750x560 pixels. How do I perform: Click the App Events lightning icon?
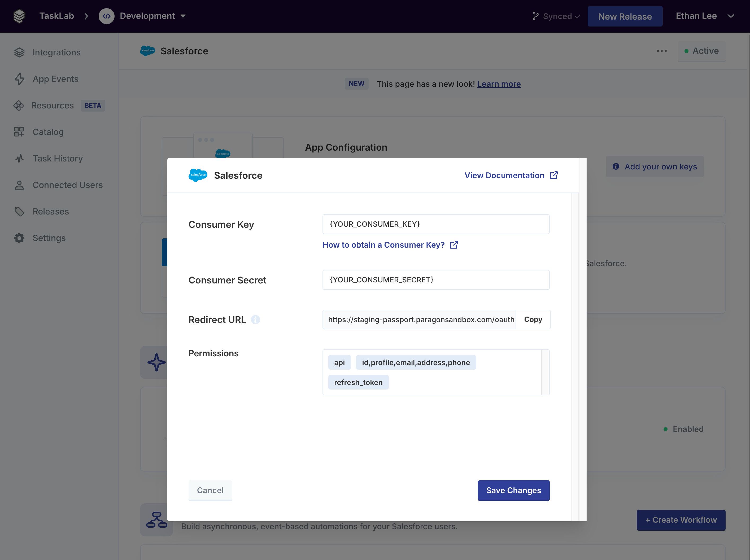pyautogui.click(x=19, y=79)
